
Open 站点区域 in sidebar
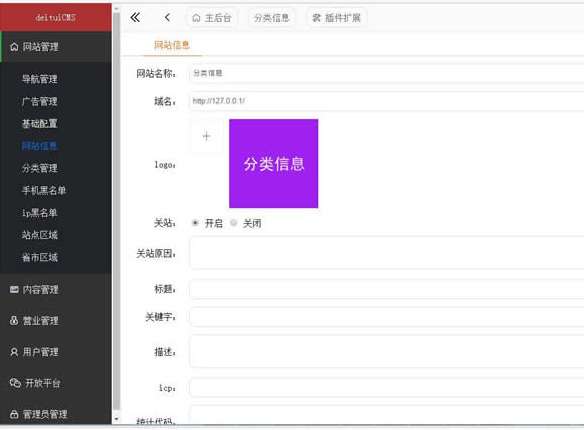(39, 235)
